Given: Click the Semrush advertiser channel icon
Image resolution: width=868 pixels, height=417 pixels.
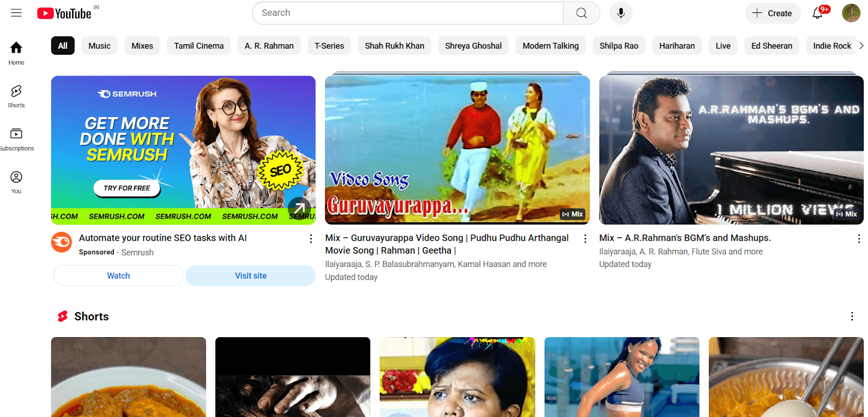Looking at the screenshot, I should (61, 242).
